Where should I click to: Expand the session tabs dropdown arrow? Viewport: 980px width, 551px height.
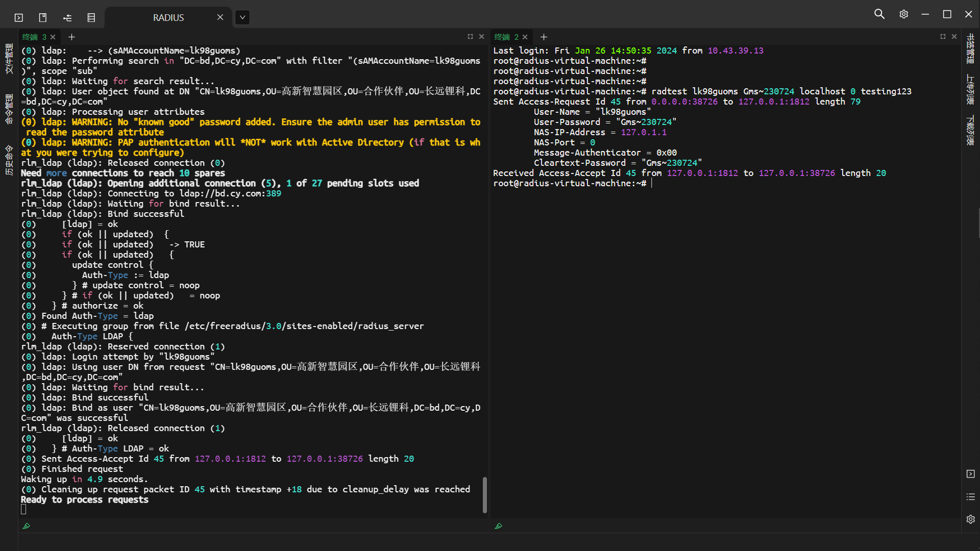[242, 17]
